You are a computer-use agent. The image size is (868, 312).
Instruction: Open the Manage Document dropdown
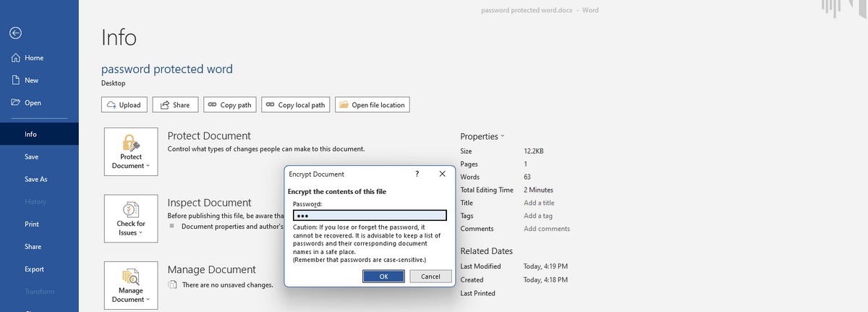[131, 285]
